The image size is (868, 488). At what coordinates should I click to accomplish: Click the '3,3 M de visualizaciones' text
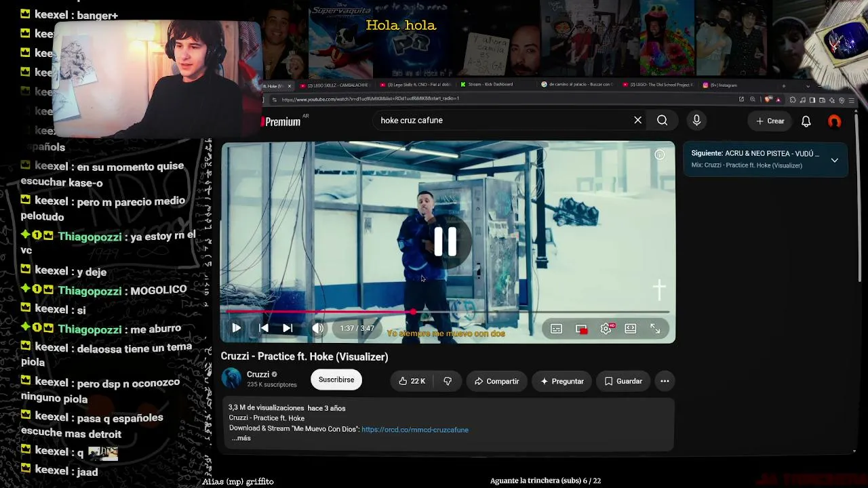267,408
